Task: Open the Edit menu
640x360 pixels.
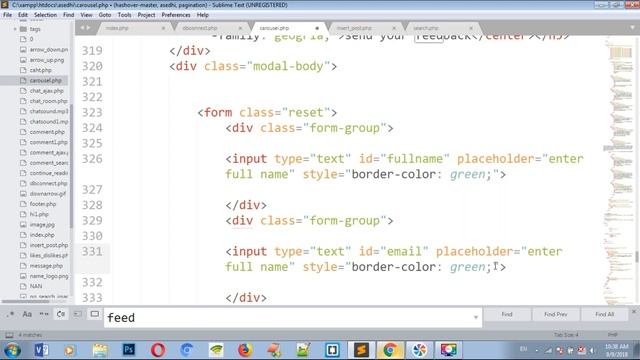Action: point(23,15)
